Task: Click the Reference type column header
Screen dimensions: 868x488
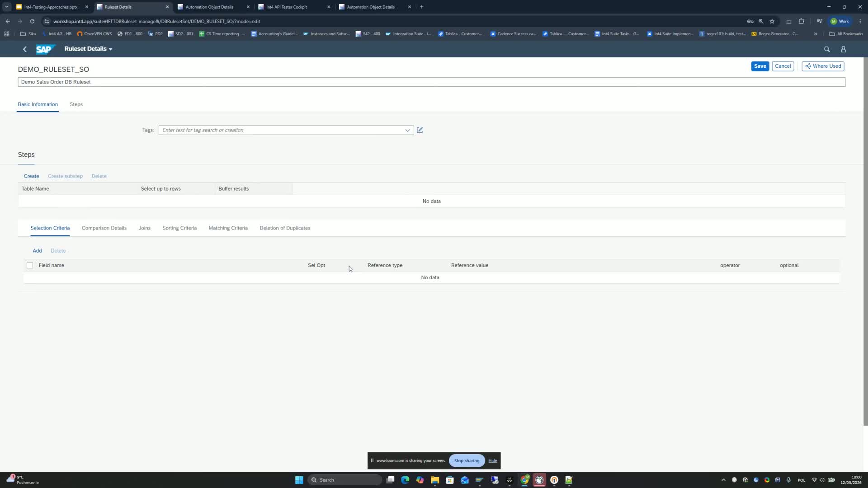Action: coord(385,265)
